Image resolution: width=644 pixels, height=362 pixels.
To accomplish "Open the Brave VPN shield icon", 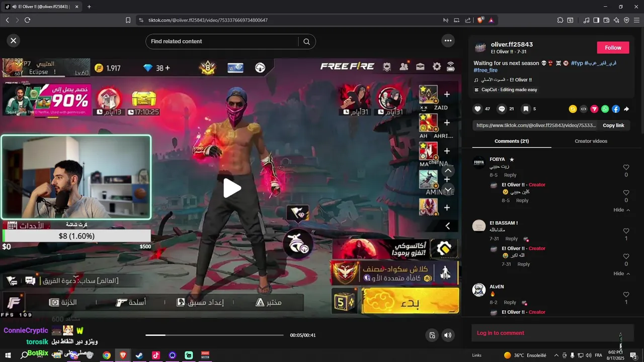I will point(626,20).
